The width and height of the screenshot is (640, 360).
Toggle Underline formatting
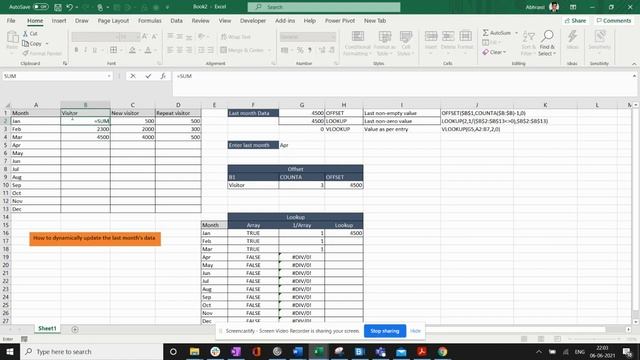95,50
